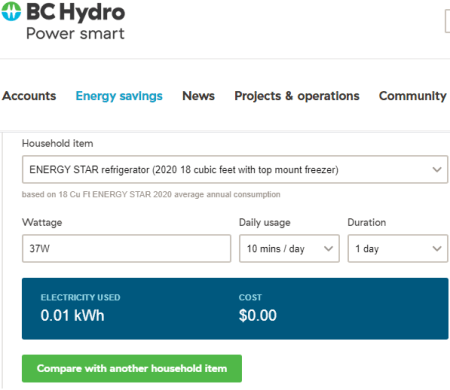Click the Duration chevron arrow
Viewport: 450px width, 390px height.
coord(437,249)
